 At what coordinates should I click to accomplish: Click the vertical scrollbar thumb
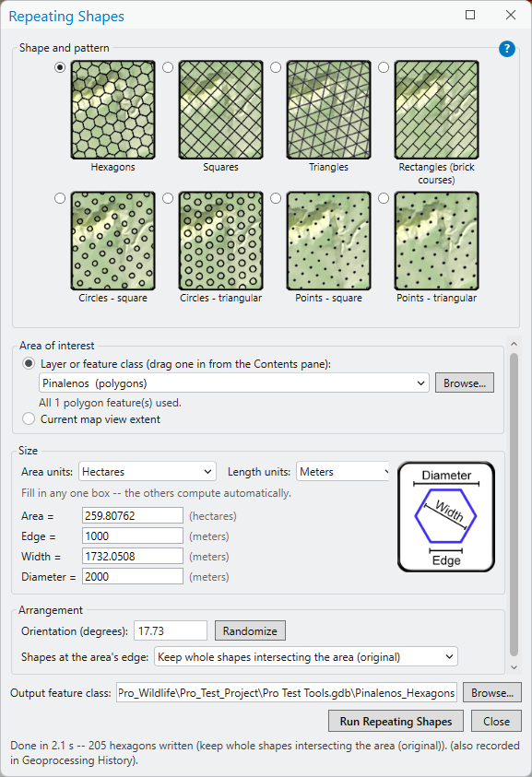point(514,504)
